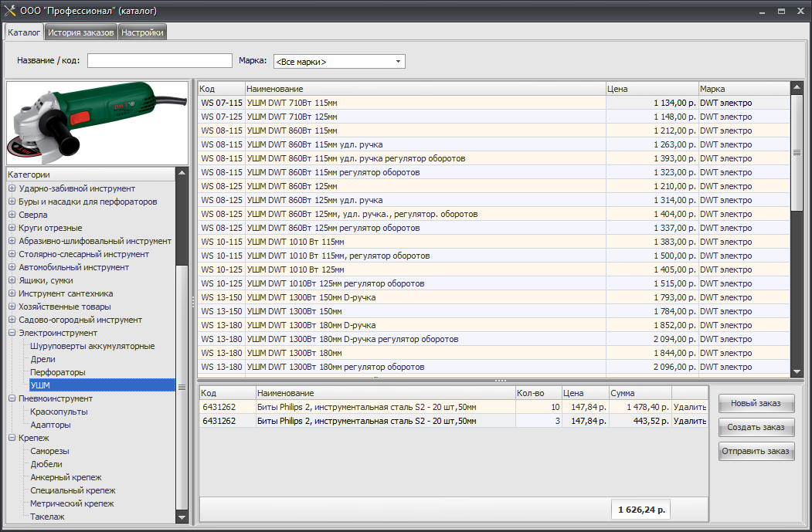This screenshot has height=532, width=812.
Task: Select the Перфораторы subcategory
Action: (x=57, y=372)
